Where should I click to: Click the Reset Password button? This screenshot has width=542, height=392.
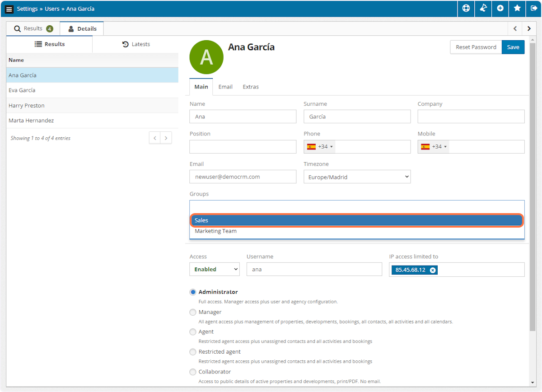click(x=476, y=47)
